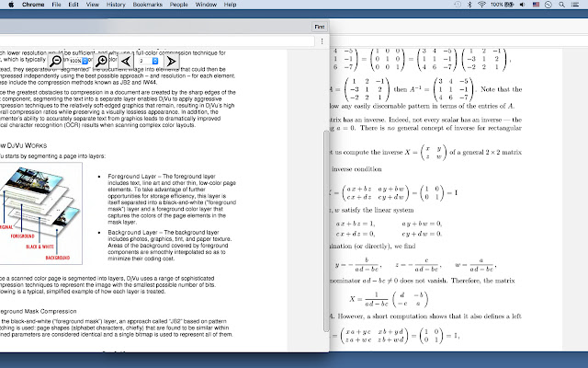
Task: Open Spotlight search magnifier
Action: [561, 5]
